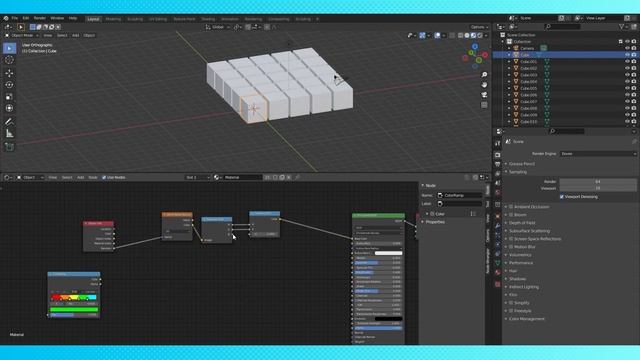The width and height of the screenshot is (640, 360).
Task: Open the Render Engine dropdown
Action: (598, 154)
